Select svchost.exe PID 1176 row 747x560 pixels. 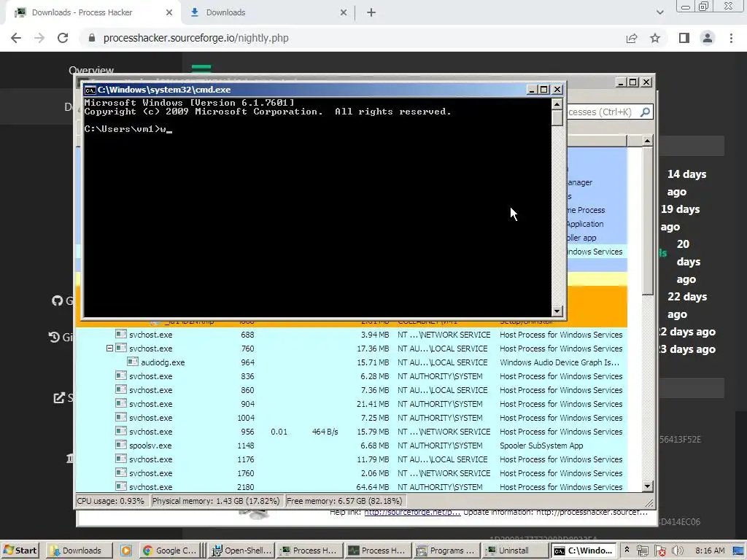click(x=351, y=459)
